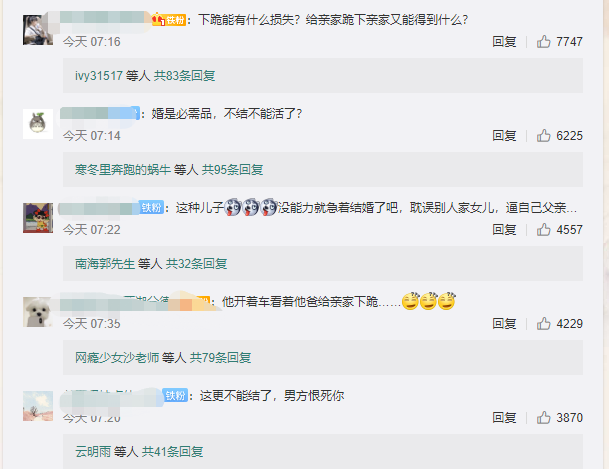Expand the 共83条回复 replies
Image resolution: width=609 pixels, height=469 pixels.
click(x=184, y=76)
